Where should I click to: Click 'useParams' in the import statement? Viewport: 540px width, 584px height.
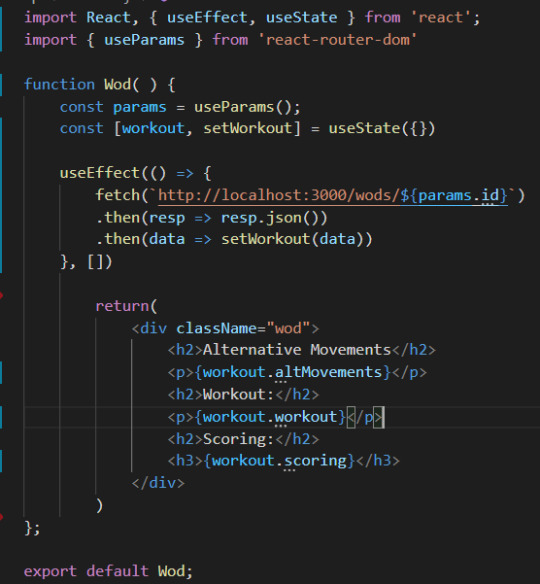pos(144,40)
